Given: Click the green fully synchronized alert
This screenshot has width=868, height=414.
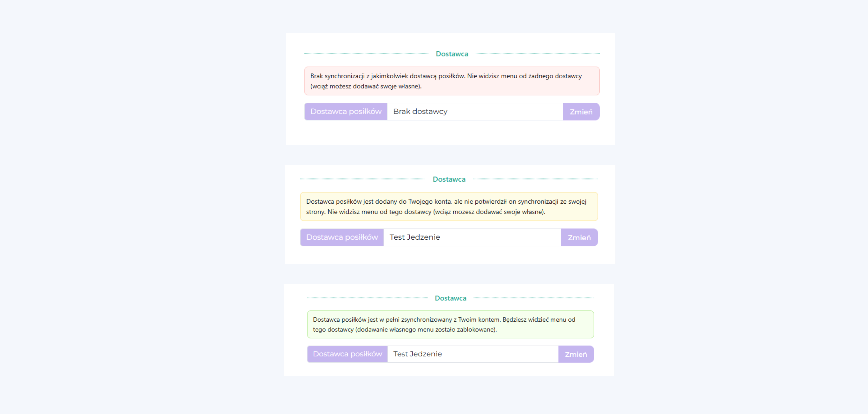Looking at the screenshot, I should 450,324.
